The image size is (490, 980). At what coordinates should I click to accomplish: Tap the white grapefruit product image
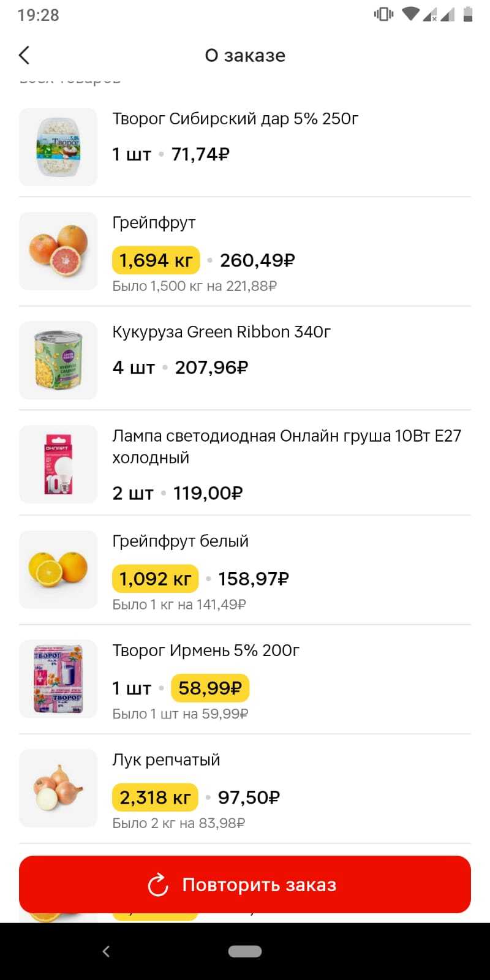(x=58, y=570)
